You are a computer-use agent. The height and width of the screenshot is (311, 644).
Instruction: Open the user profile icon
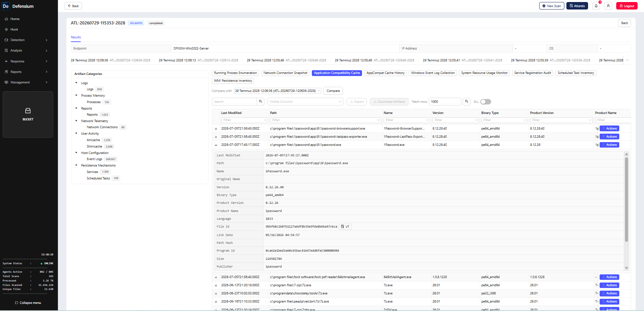[x=608, y=6]
